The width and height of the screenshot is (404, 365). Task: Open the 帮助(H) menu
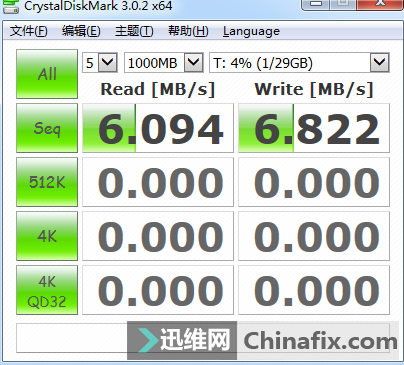click(x=188, y=31)
